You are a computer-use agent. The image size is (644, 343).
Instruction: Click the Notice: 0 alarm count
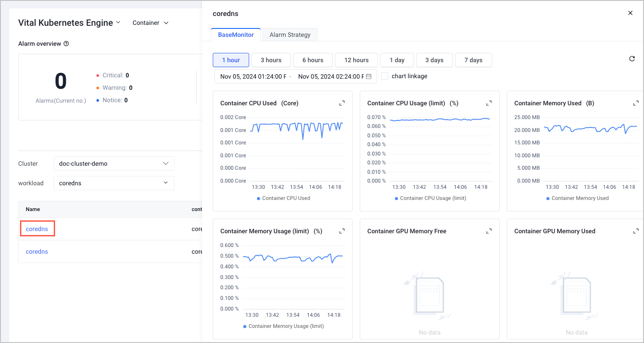click(x=112, y=100)
